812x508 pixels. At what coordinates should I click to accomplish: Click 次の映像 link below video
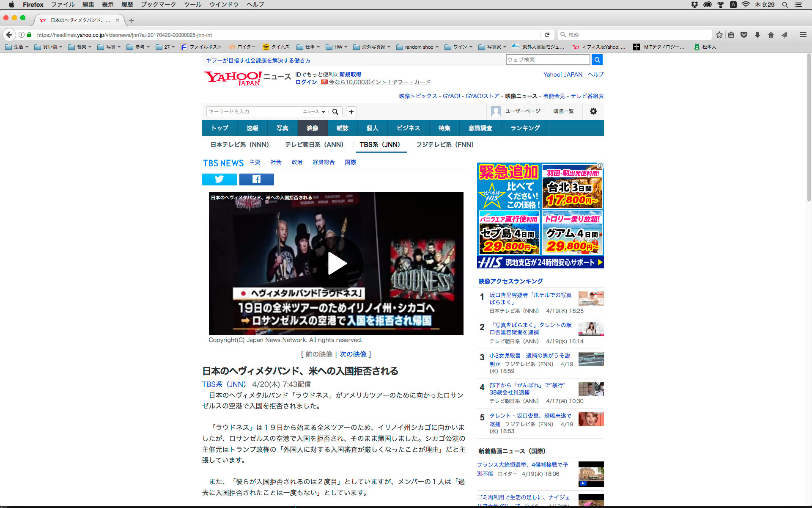[353, 354]
